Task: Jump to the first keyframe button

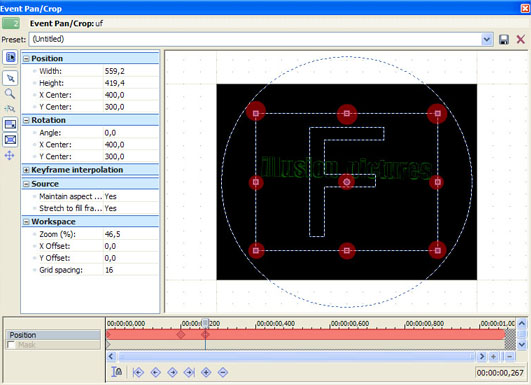Action: tap(138, 372)
